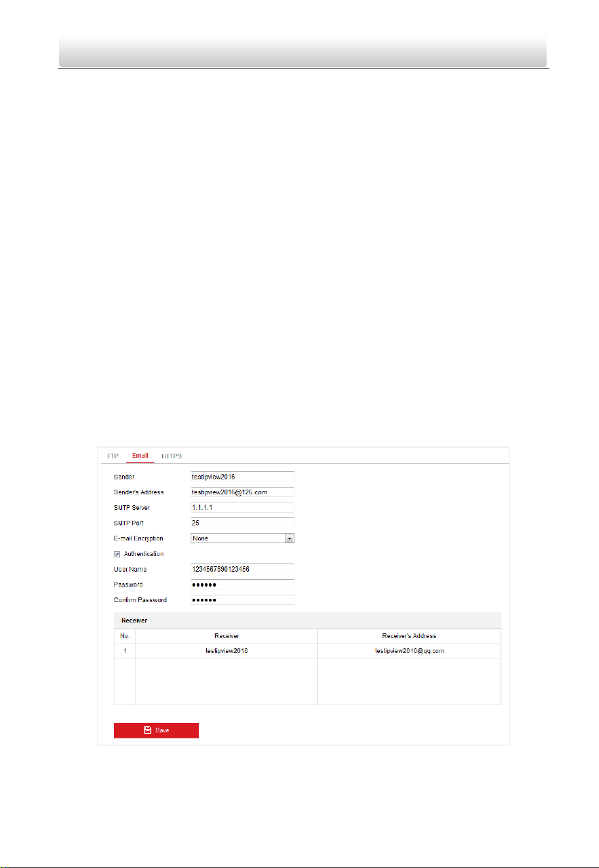Image resolution: width=599 pixels, height=868 pixels.
Task: Click the Receiver column header
Action: tap(227, 636)
